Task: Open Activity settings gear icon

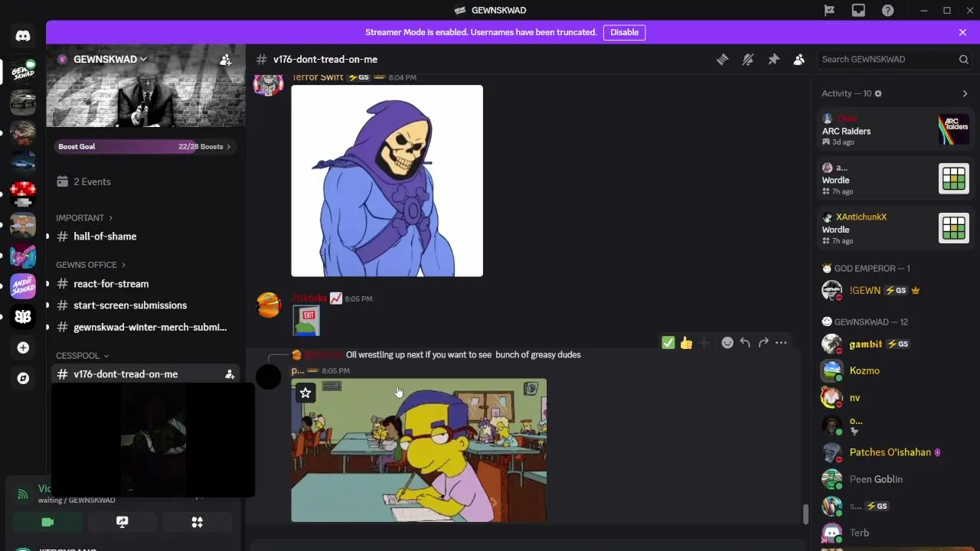Action: [878, 93]
